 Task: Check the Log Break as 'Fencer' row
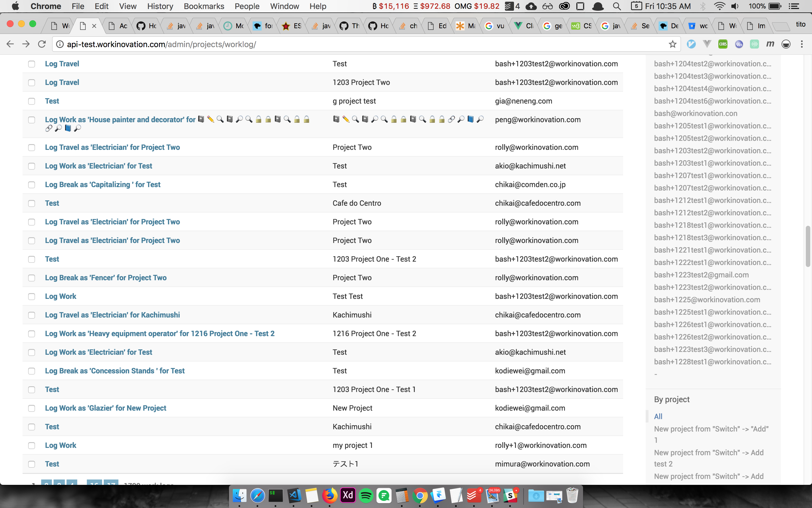click(32, 278)
